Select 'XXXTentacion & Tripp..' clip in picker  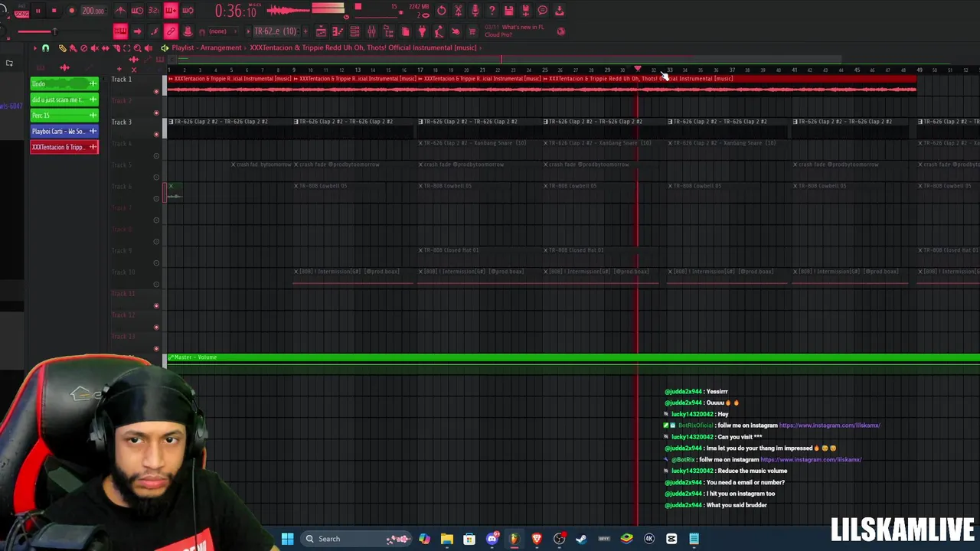(x=64, y=147)
